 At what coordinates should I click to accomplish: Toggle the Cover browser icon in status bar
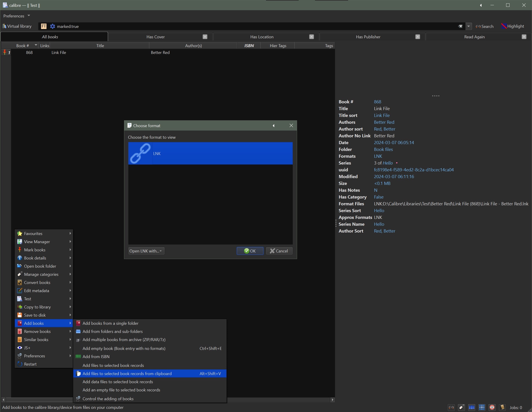click(472, 407)
